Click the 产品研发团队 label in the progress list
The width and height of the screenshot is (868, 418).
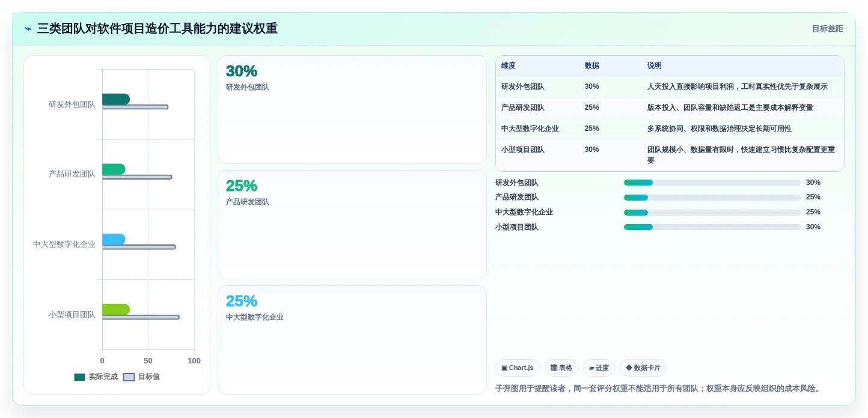[517, 197]
